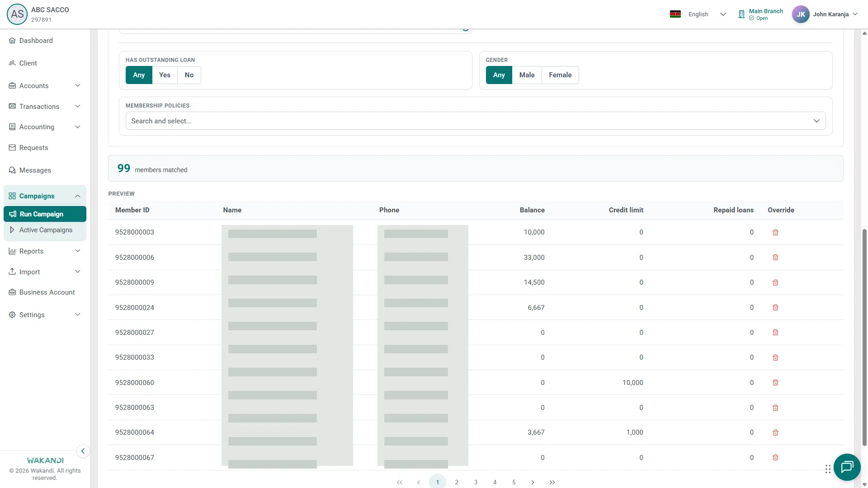Click the override delete icon for member 9528000009
868x488 pixels.
[775, 282]
